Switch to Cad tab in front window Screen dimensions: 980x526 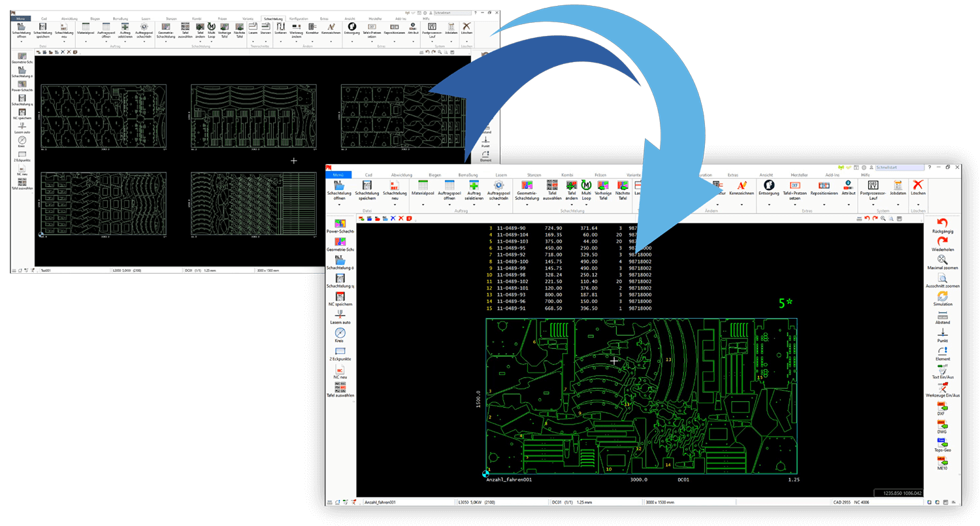[x=368, y=175]
